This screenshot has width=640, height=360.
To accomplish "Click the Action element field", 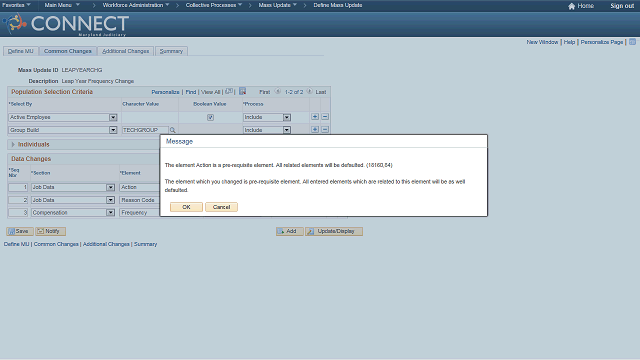I will 140,187.
